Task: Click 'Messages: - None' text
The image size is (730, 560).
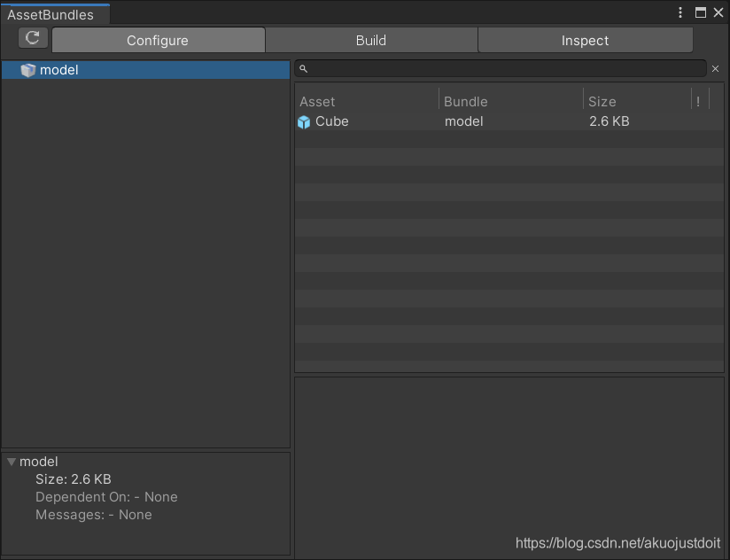Action: click(x=94, y=515)
